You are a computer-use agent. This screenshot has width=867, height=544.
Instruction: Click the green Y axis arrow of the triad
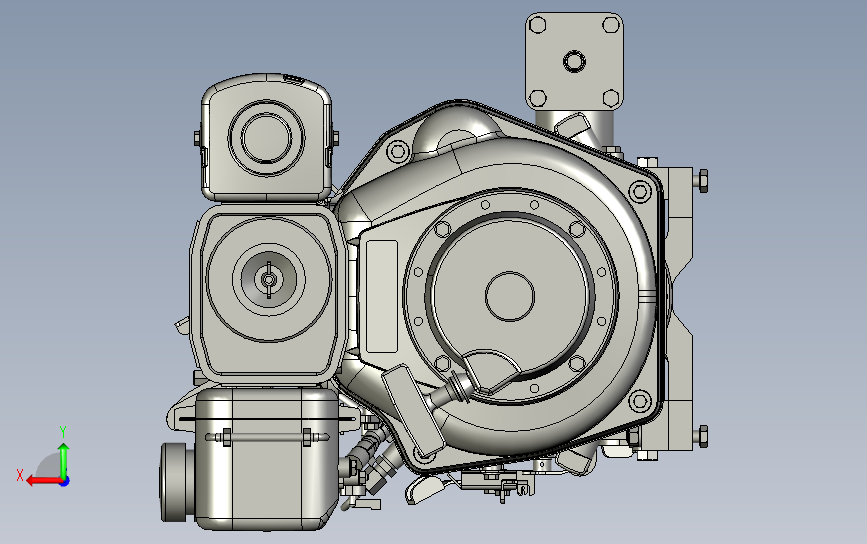(x=64, y=460)
